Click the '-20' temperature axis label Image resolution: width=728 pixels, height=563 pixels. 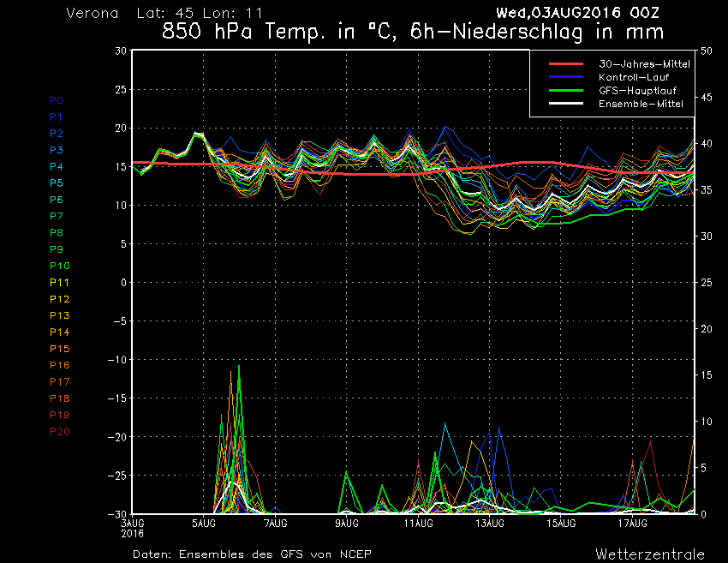(x=117, y=437)
